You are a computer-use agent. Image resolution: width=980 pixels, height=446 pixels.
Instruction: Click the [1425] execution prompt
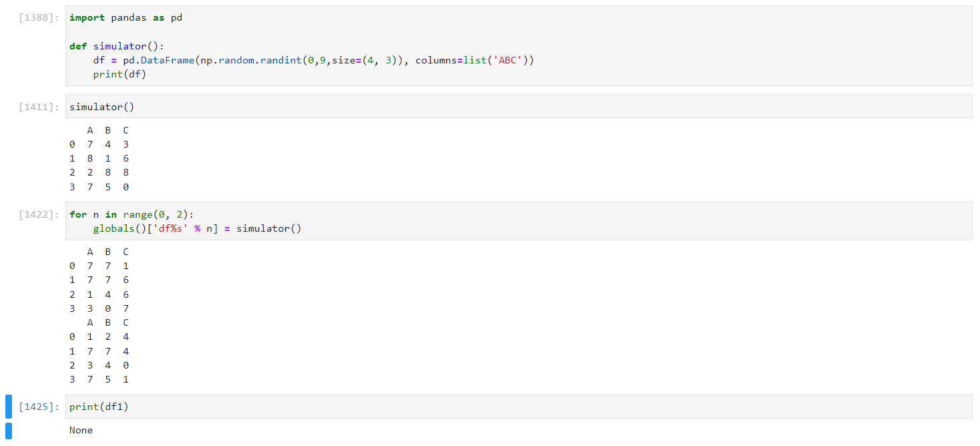[40, 407]
